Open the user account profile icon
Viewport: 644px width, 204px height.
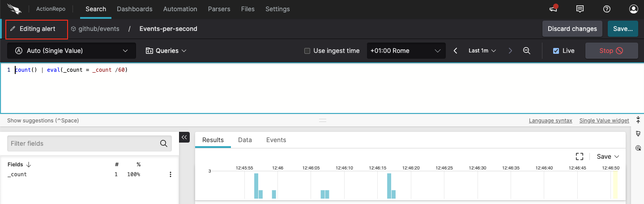(x=633, y=9)
